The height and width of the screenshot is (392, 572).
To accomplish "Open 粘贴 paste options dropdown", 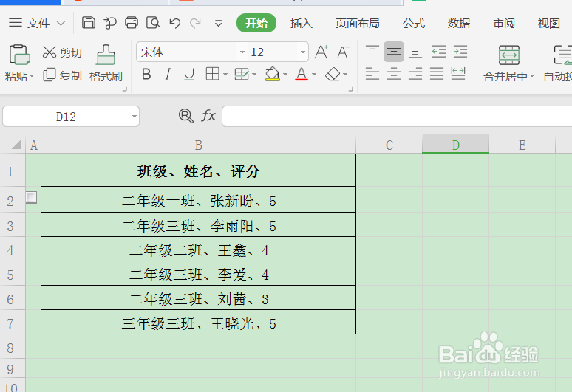I will click(x=32, y=76).
